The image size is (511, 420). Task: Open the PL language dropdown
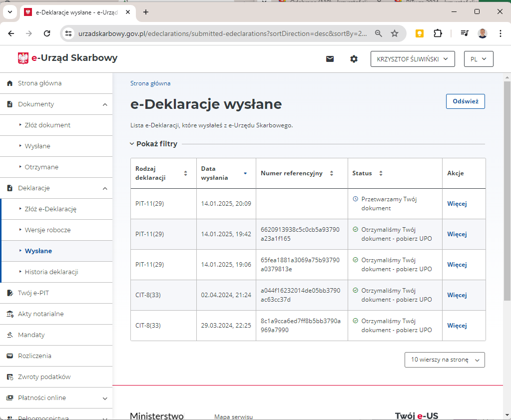pos(478,59)
